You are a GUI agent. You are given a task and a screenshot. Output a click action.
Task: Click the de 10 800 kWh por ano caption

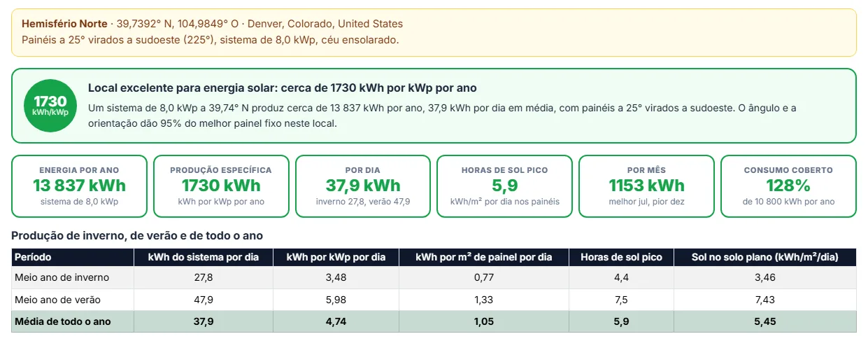(788, 202)
